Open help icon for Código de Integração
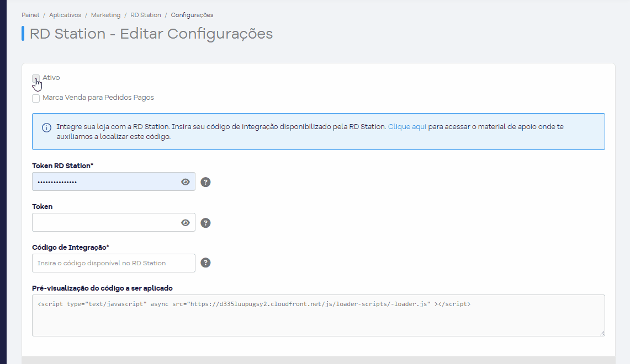Screen dimensions: 630x364 click(x=205, y=263)
